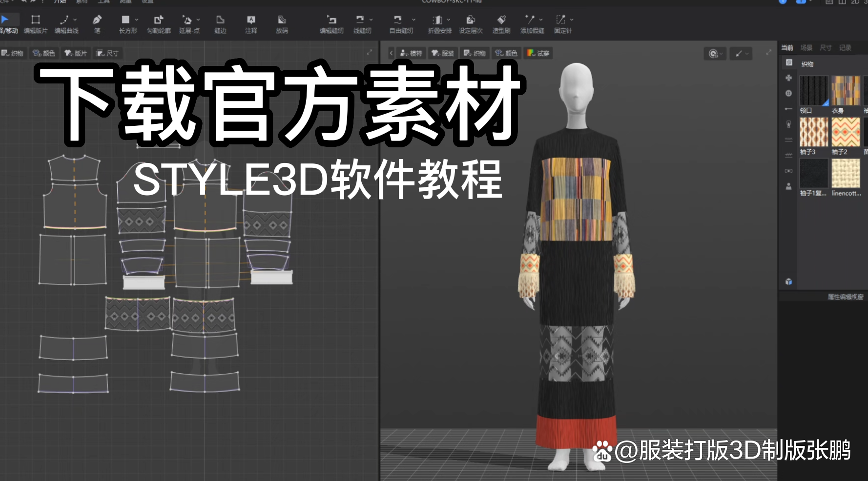868x481 pixels.
Task: Toggle 模特 (avatar) display in 3D window
Action: 411,53
